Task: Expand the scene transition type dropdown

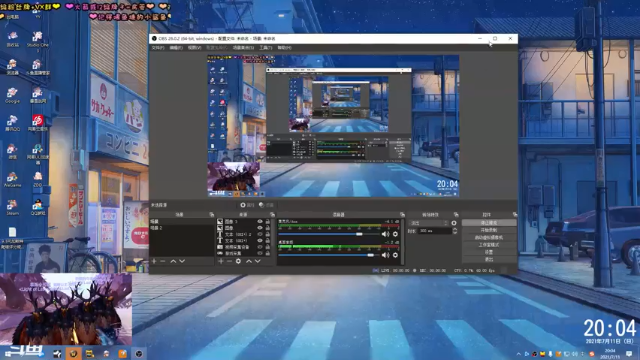Action: [429, 223]
